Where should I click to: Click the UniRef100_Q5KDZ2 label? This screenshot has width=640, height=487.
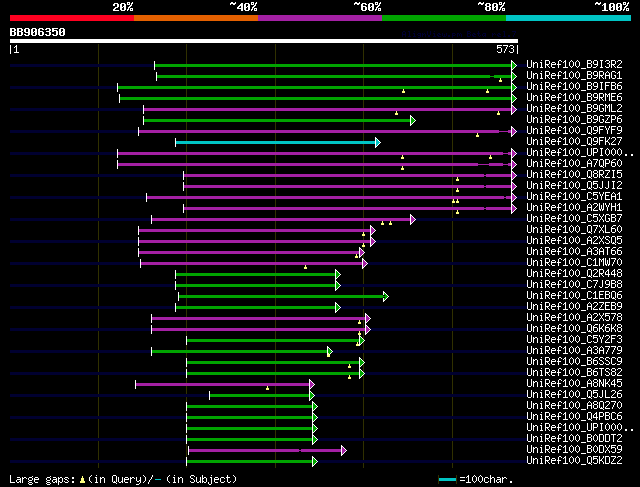574,461
